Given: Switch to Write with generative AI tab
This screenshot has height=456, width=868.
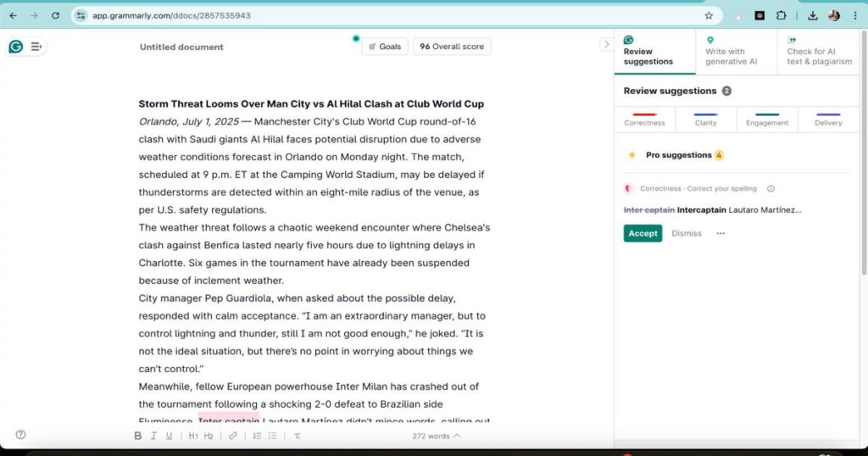Looking at the screenshot, I should 737,52.
